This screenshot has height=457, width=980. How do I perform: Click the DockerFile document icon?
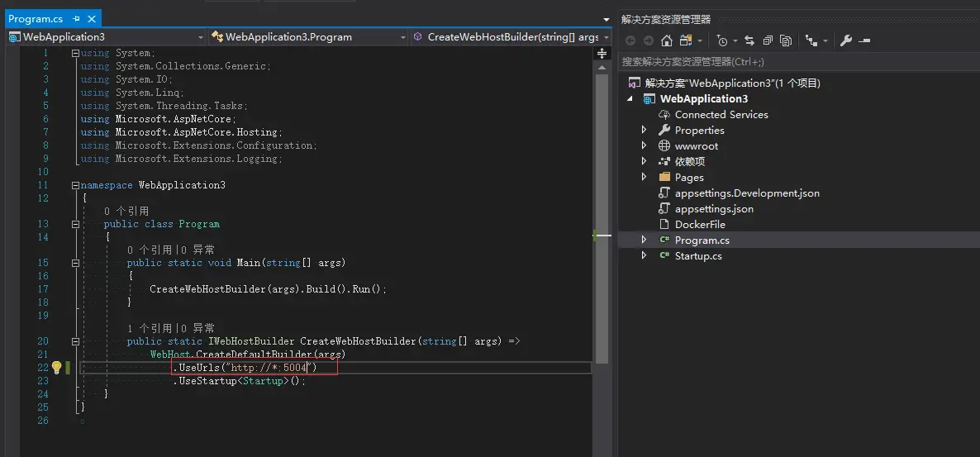click(664, 225)
